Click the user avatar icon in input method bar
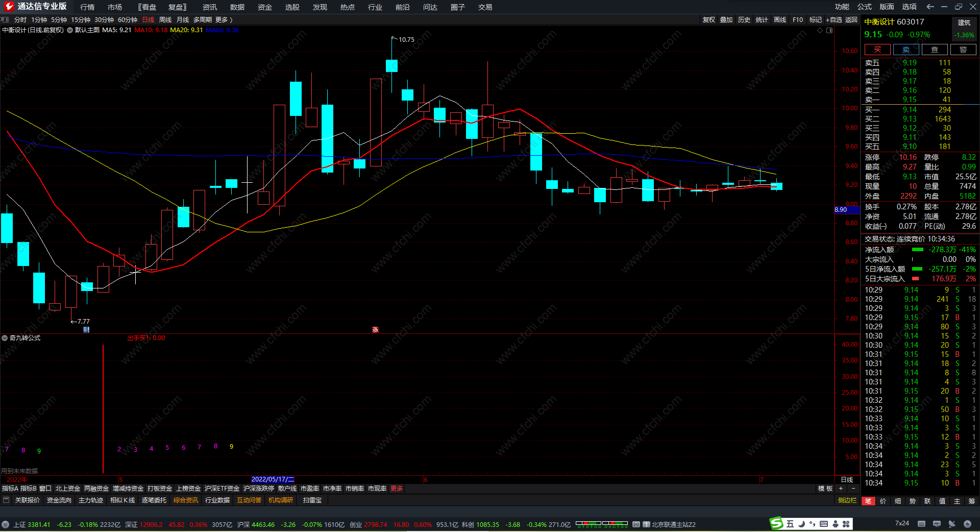The width and height of the screenshot is (980, 532). [x=836, y=524]
